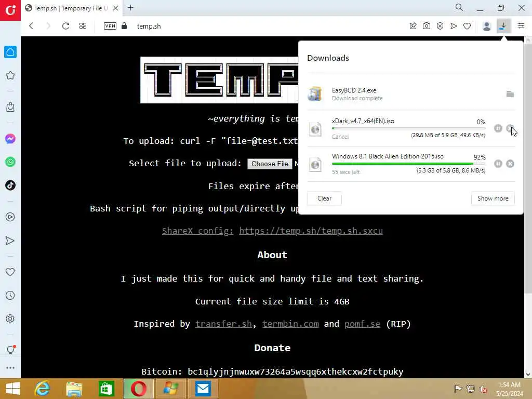Toggle the Downloads toolbar button
Image resolution: width=532 pixels, height=399 pixels.
pyautogui.click(x=503, y=26)
